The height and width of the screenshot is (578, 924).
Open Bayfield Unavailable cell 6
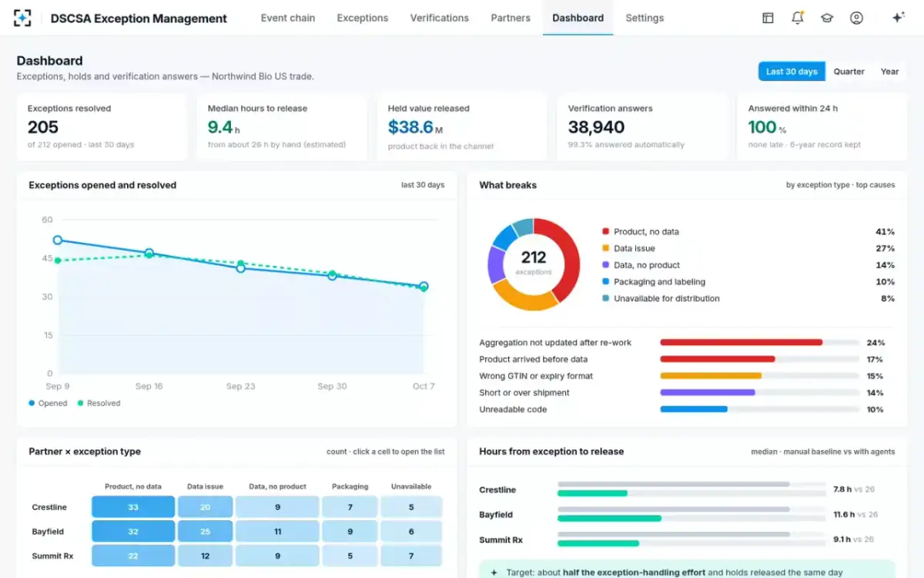click(x=411, y=532)
